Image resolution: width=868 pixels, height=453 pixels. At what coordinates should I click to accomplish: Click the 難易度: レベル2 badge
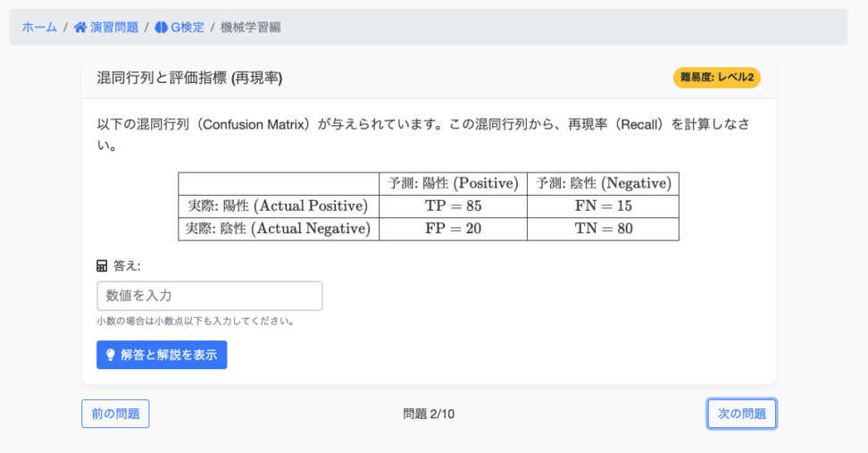click(717, 78)
